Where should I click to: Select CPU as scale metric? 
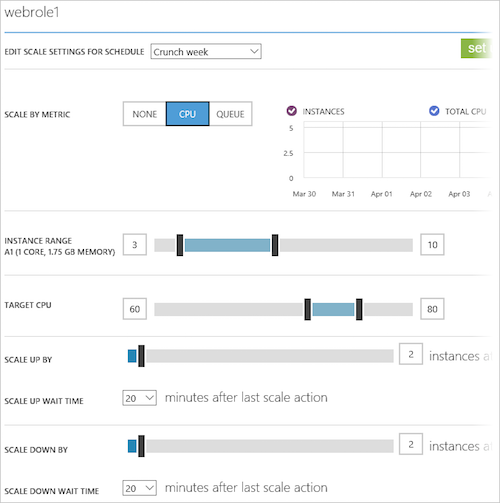tap(187, 114)
